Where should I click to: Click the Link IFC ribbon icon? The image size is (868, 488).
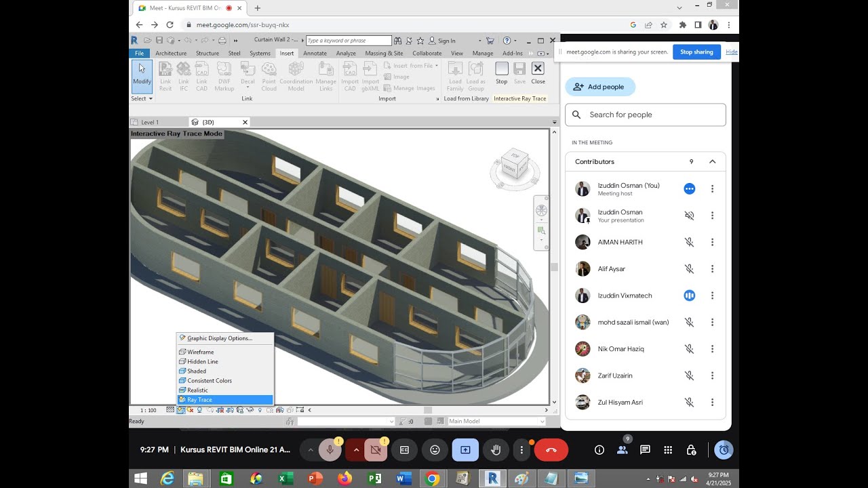click(184, 77)
